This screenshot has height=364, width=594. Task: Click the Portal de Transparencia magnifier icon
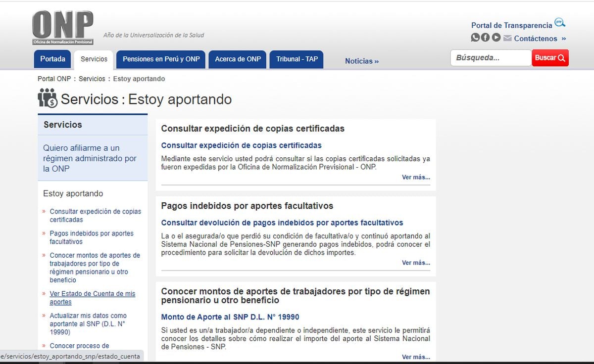[x=560, y=23]
